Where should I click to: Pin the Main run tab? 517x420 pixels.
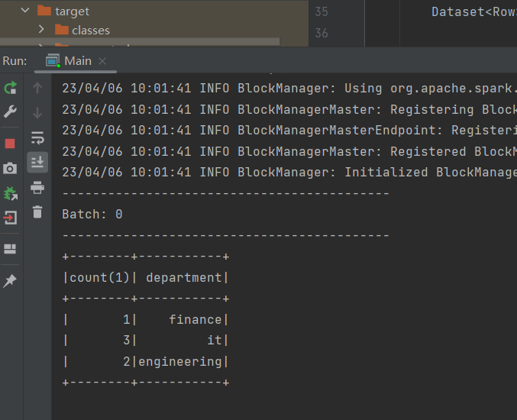coord(10,280)
